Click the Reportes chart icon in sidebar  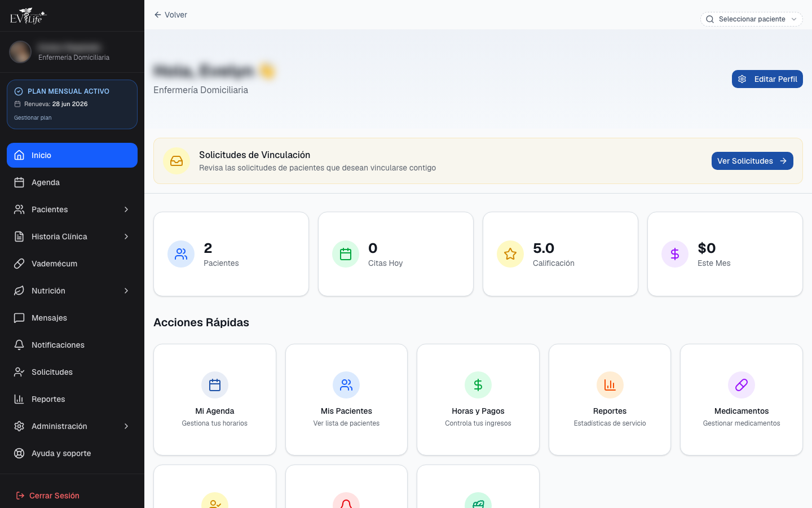[19, 399]
